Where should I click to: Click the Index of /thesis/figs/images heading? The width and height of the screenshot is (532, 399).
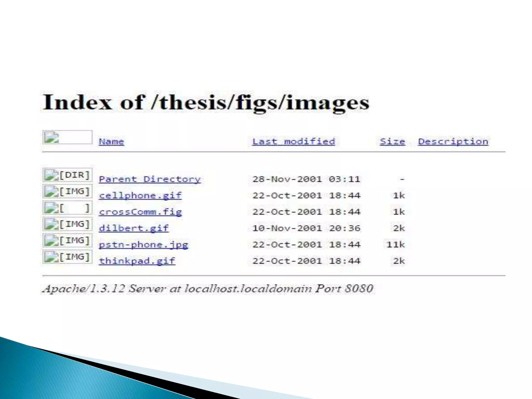(205, 103)
